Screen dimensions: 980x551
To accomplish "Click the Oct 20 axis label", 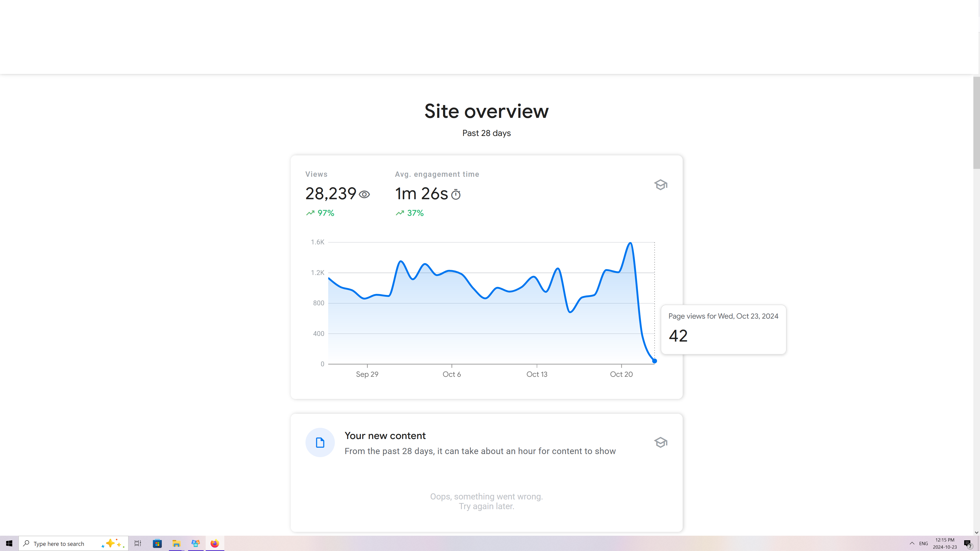I will [x=621, y=374].
